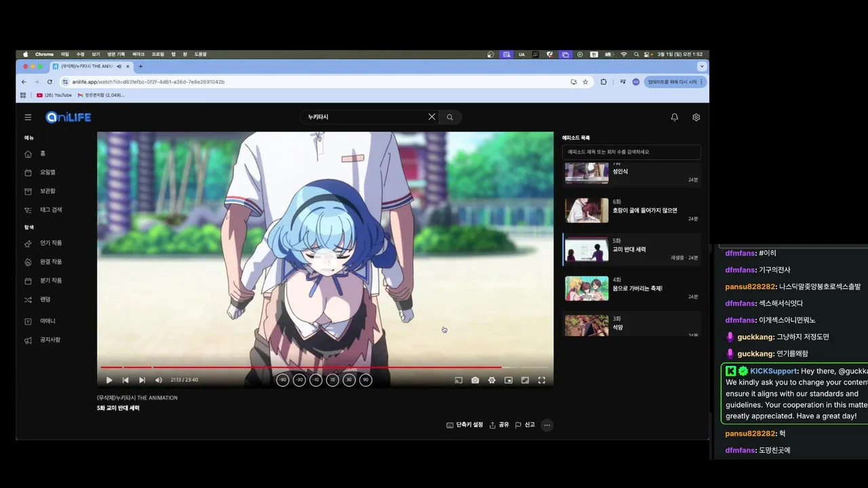Open the Chrome menu in the macOS menu bar

44,54
